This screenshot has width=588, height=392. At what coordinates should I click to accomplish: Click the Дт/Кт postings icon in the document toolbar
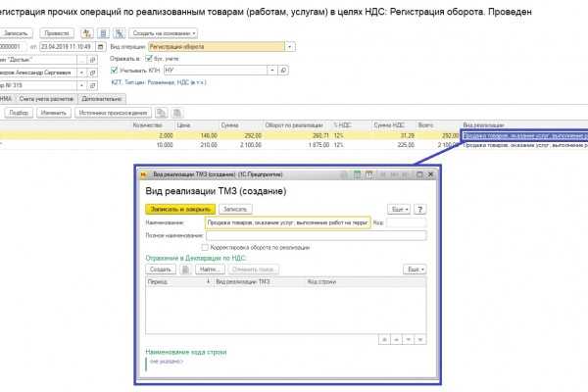(87, 33)
